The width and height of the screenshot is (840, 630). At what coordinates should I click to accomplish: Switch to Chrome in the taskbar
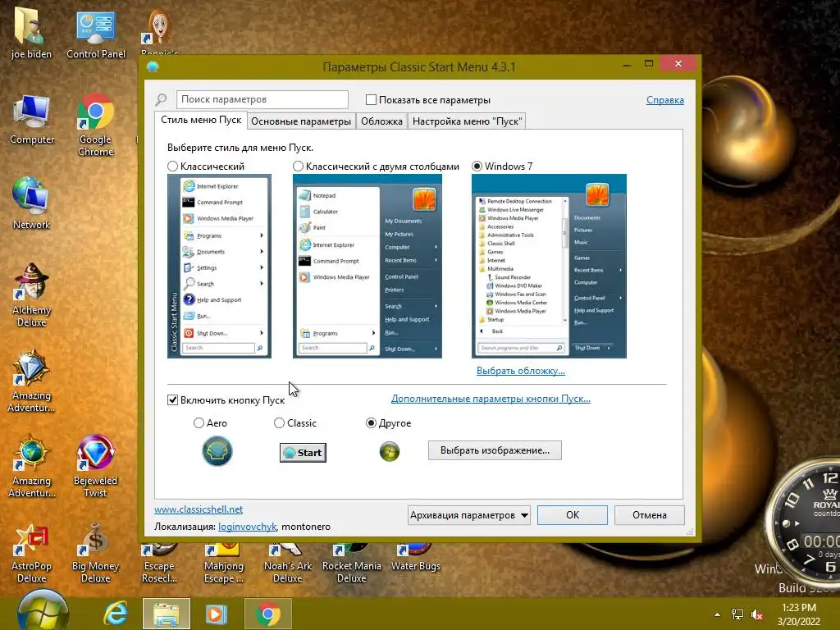click(x=268, y=614)
